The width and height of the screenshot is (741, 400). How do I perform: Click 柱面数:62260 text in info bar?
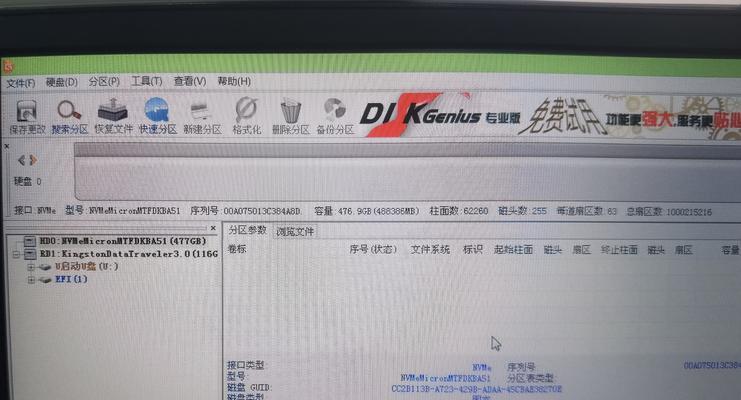[458, 211]
